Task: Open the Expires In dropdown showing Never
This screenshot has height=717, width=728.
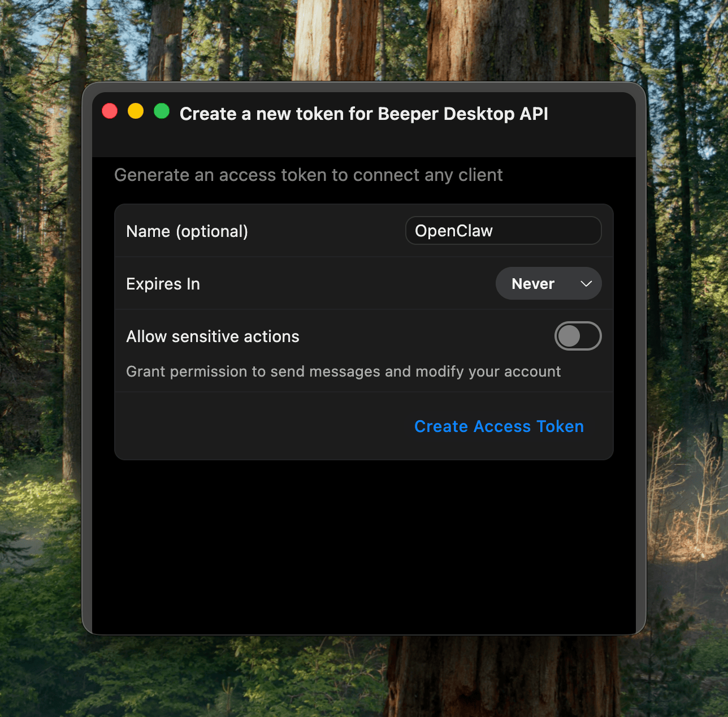Action: coord(548,284)
